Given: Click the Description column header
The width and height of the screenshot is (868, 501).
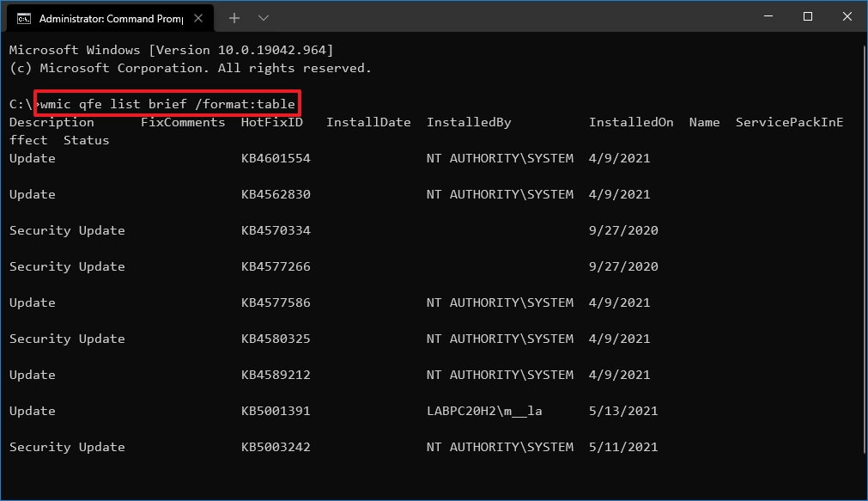Looking at the screenshot, I should [x=51, y=121].
